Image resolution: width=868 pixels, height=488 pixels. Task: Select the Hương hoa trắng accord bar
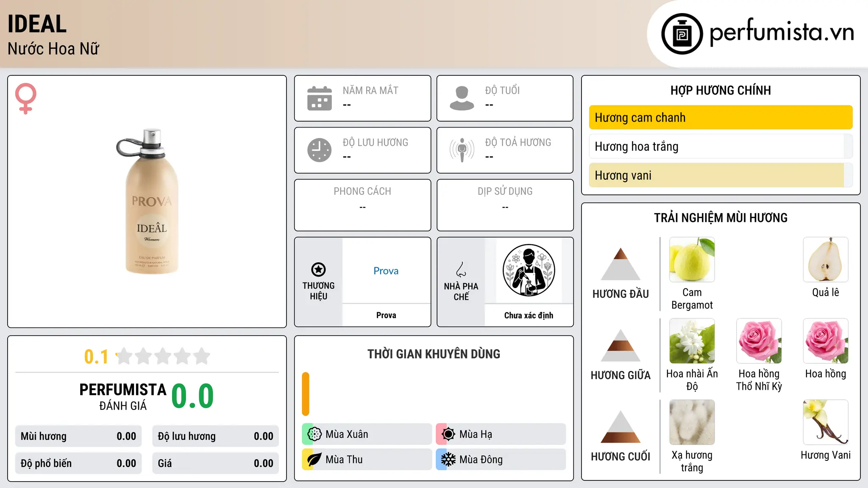click(x=721, y=146)
